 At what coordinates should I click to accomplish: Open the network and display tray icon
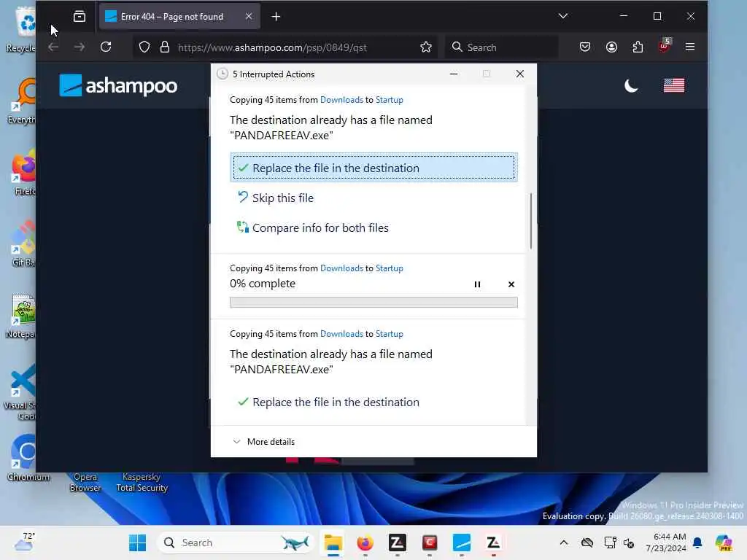610,542
